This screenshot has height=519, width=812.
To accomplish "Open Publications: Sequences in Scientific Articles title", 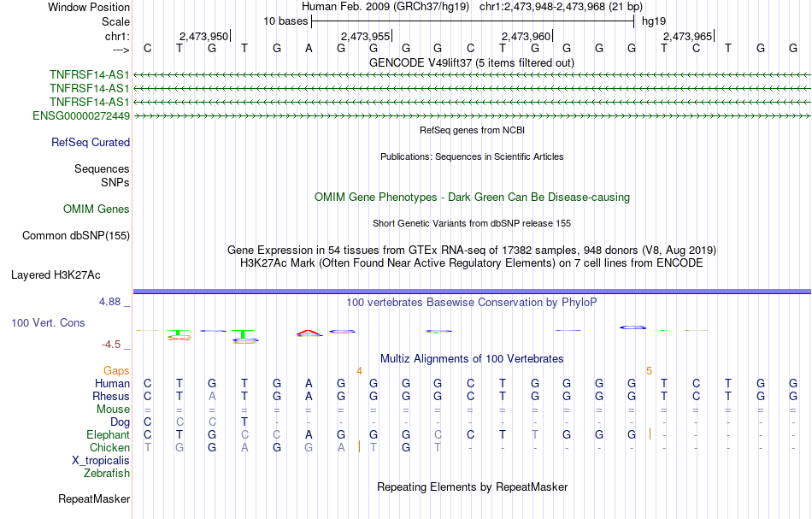I will [x=472, y=156].
